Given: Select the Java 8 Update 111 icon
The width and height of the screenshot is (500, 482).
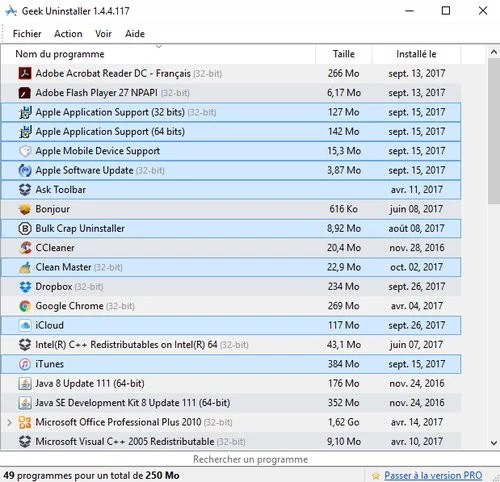Looking at the screenshot, I should 25,383.
